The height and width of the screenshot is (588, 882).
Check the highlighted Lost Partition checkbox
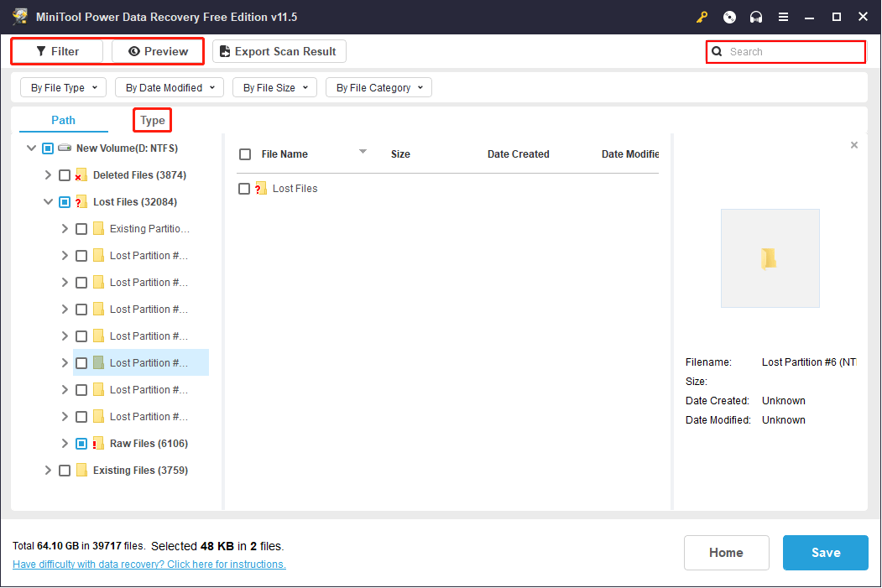coord(81,362)
